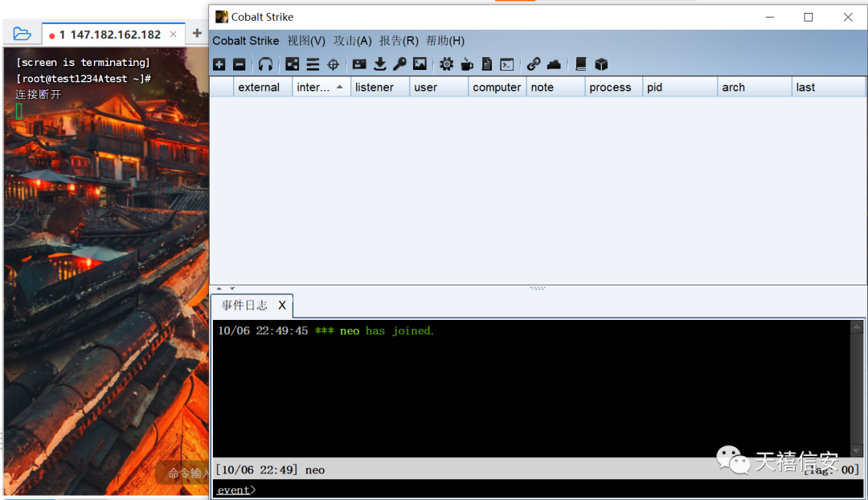Sort by the listener column header

(379, 87)
